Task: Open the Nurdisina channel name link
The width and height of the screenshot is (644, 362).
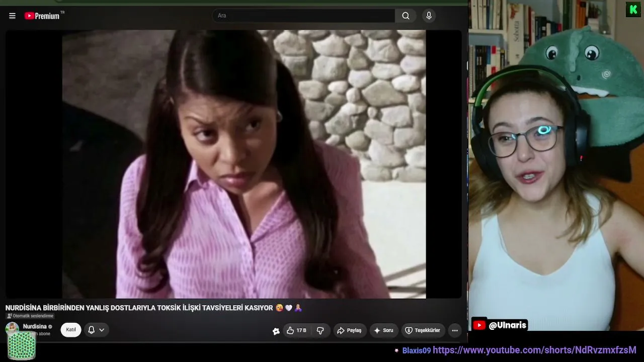Action: (35, 326)
